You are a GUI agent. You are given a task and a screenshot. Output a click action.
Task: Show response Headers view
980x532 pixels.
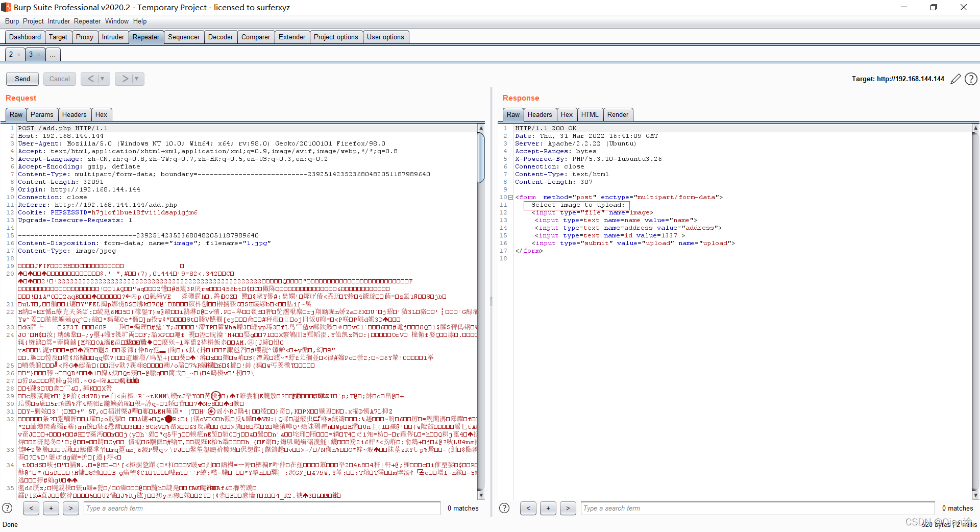pyautogui.click(x=540, y=114)
